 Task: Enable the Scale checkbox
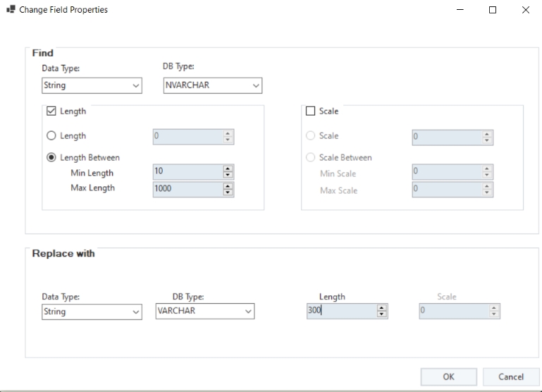(x=310, y=111)
